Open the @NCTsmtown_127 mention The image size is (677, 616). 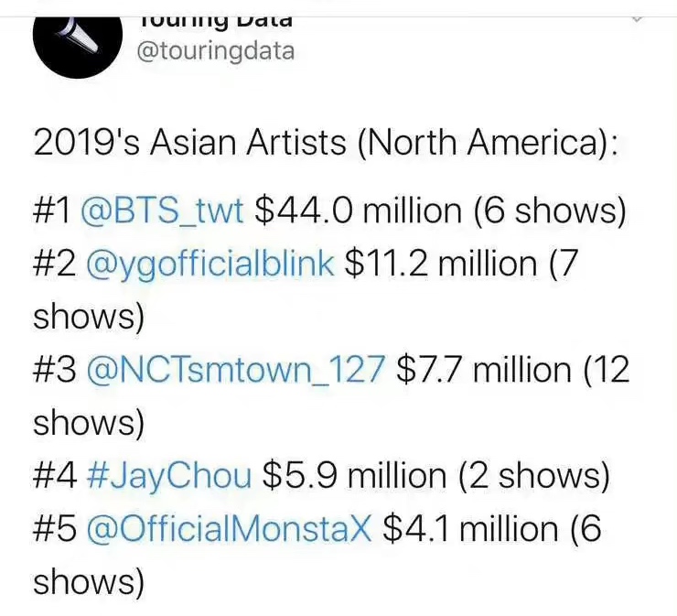[x=235, y=371]
